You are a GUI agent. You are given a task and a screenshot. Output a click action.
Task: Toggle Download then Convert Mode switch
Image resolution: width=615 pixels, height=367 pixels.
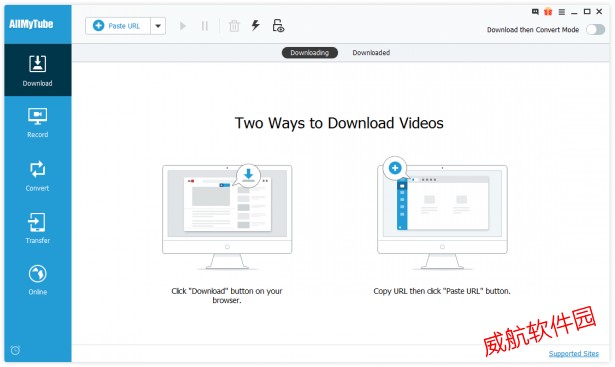(x=595, y=29)
